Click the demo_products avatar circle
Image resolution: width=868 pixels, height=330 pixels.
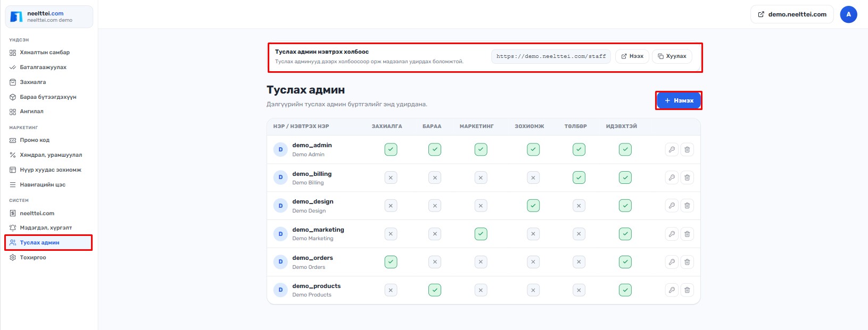coord(280,290)
